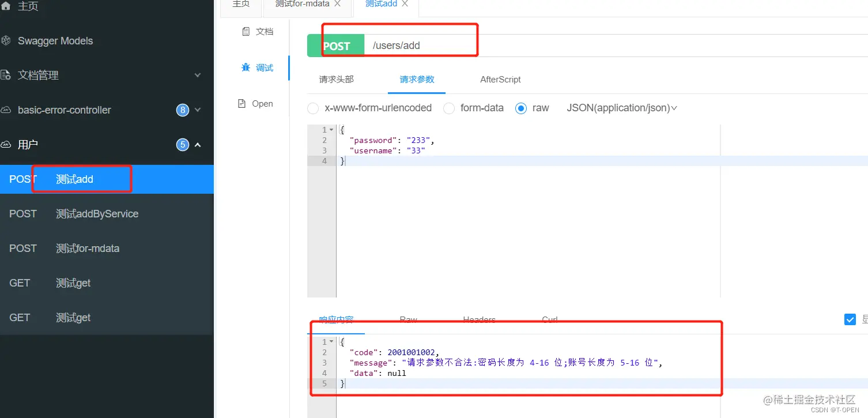Click the 调试 debug icon
The width and height of the screenshot is (868, 418).
pos(246,67)
